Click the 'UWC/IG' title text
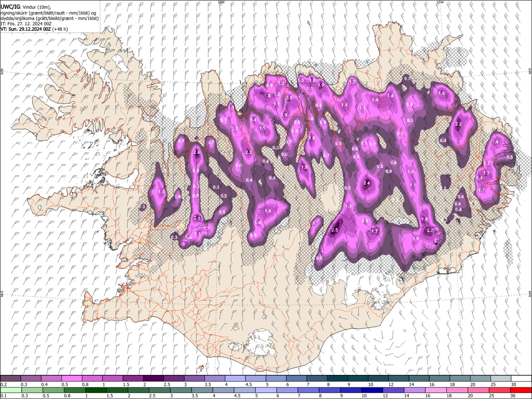The image size is (532, 399). tap(10, 7)
